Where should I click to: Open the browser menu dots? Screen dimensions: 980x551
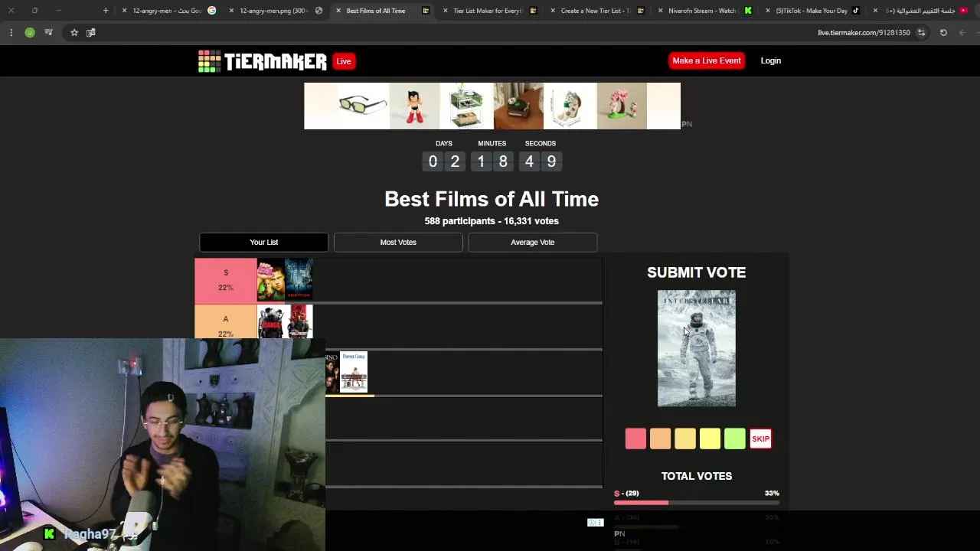pyautogui.click(x=11, y=33)
